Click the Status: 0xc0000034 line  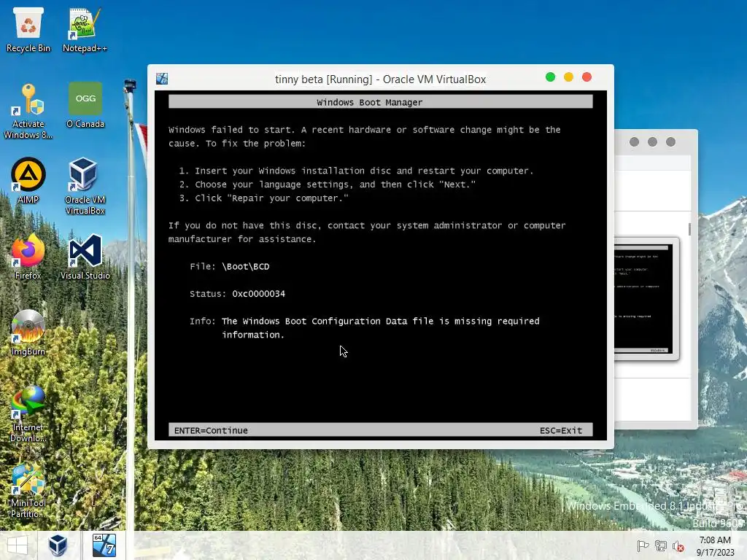coord(237,294)
